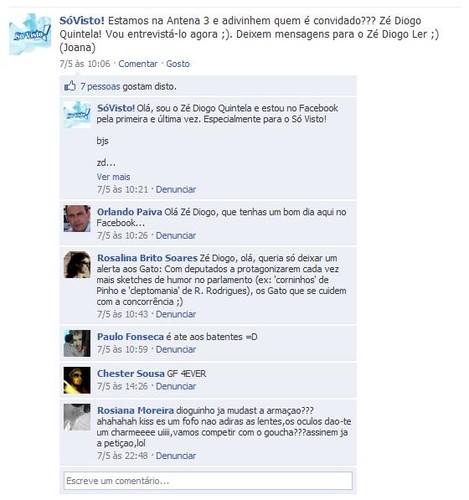Report Orlando Paiva's comment with Denunciar

[x=176, y=235]
